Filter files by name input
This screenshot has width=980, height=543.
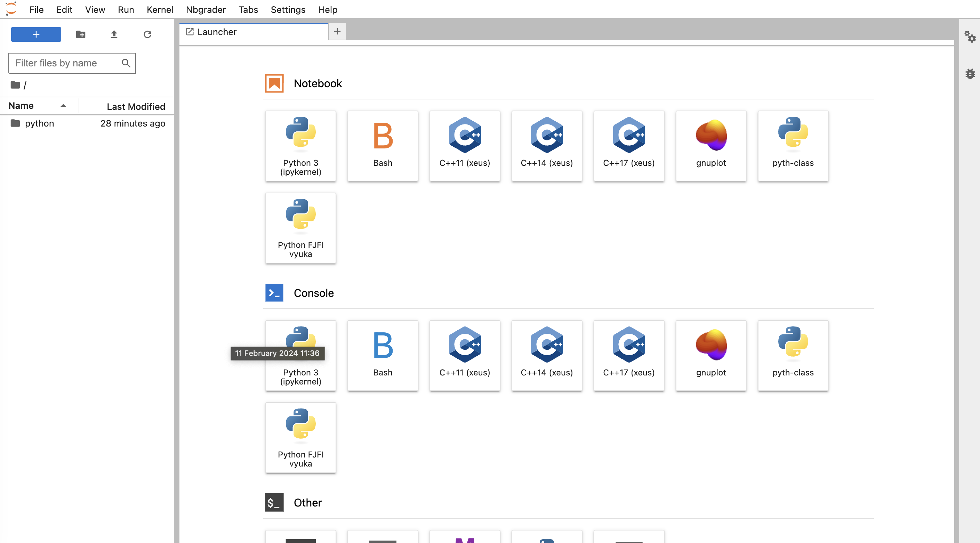tap(72, 63)
